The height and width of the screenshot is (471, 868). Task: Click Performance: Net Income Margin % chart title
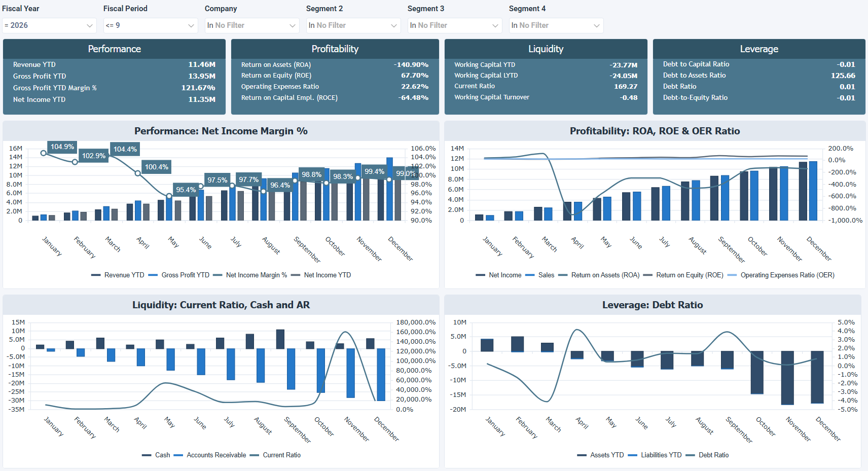[x=221, y=131]
